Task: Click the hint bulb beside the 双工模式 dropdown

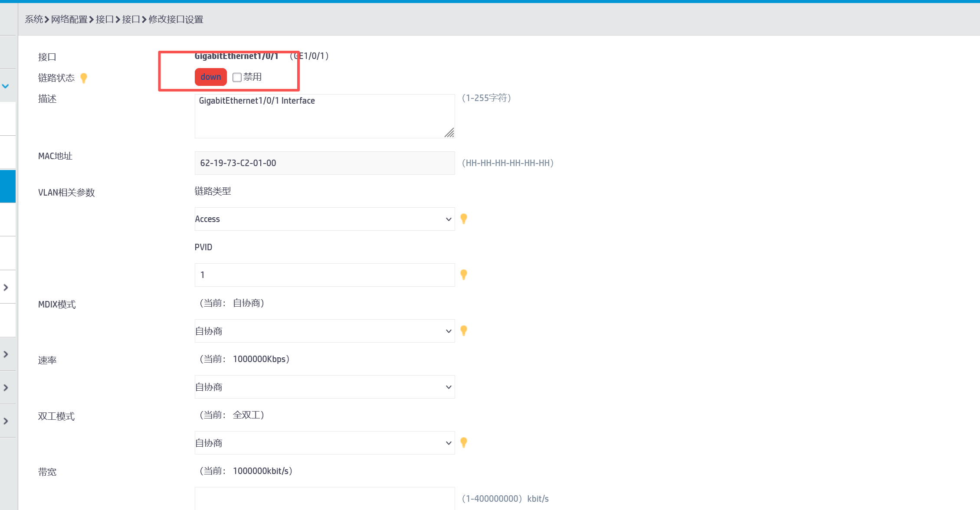Action: (x=463, y=442)
